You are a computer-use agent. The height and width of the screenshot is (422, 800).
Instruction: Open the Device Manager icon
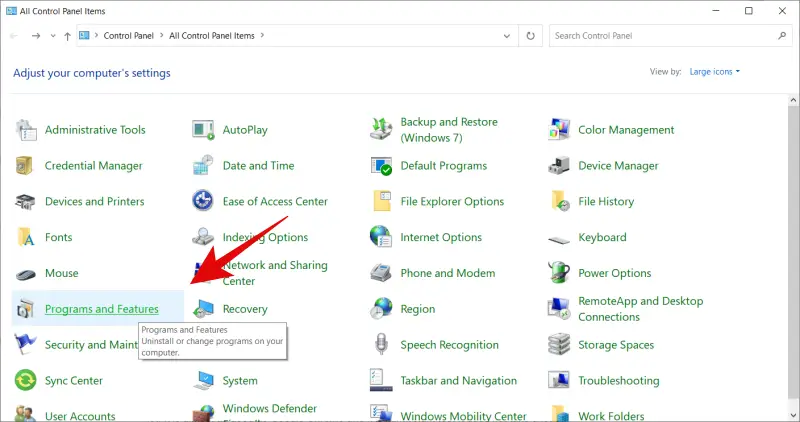(x=559, y=166)
